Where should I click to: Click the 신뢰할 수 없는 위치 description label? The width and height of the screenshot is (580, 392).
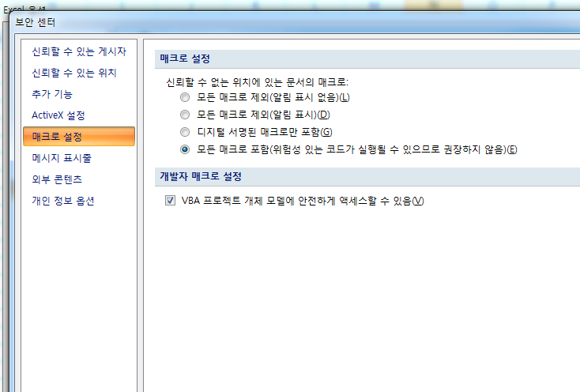pyautogui.click(x=257, y=81)
